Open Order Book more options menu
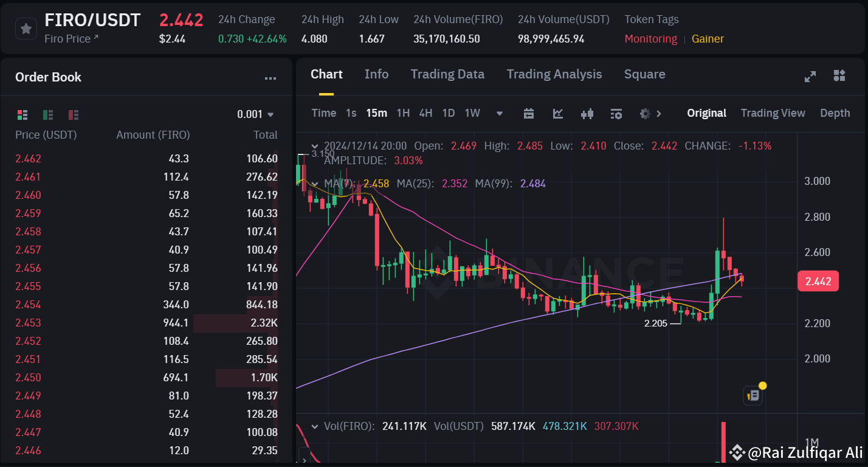The image size is (868, 467). click(270, 78)
